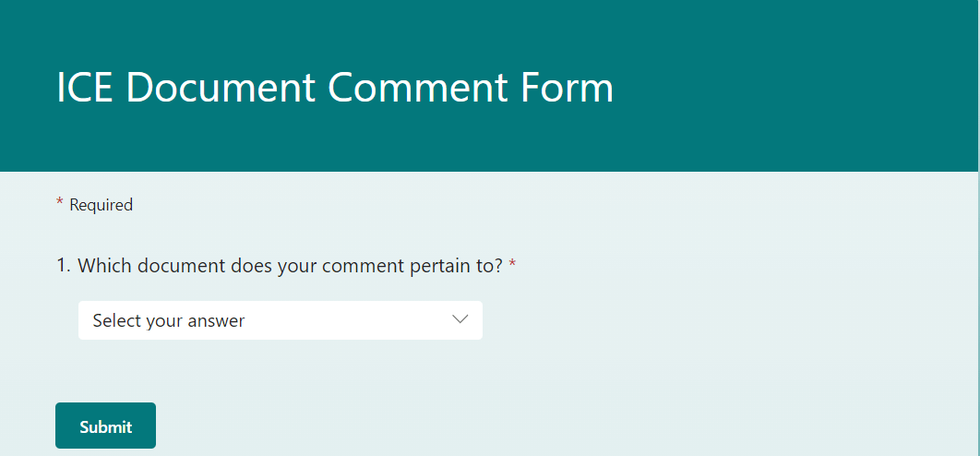Click the red asterisk beside "Required"

pos(60,204)
